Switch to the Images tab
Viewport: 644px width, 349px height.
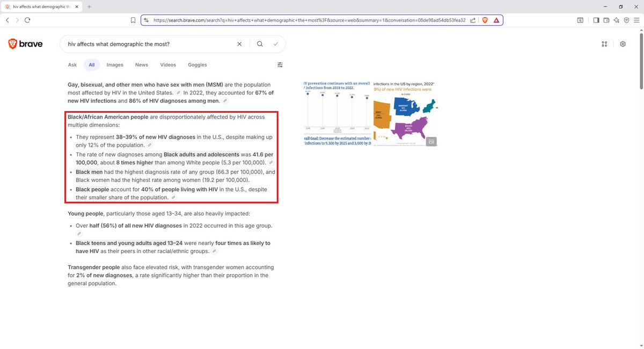[x=115, y=65]
